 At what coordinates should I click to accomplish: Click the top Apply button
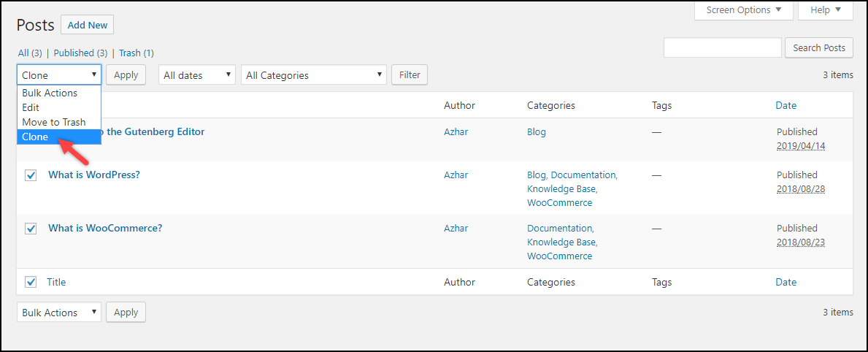pyautogui.click(x=126, y=74)
